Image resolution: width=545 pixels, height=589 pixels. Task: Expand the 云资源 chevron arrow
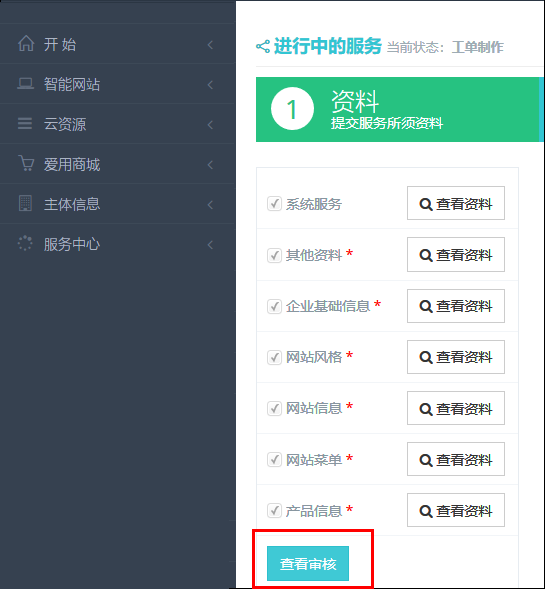point(210,125)
